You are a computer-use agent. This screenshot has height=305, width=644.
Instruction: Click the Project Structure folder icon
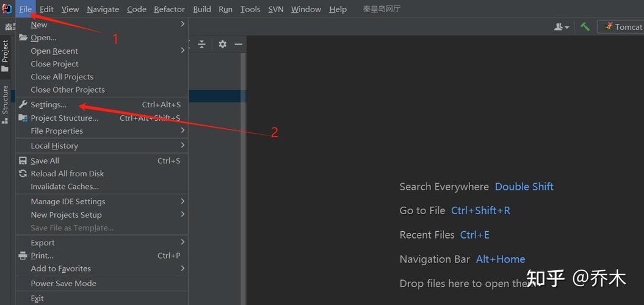tap(23, 118)
